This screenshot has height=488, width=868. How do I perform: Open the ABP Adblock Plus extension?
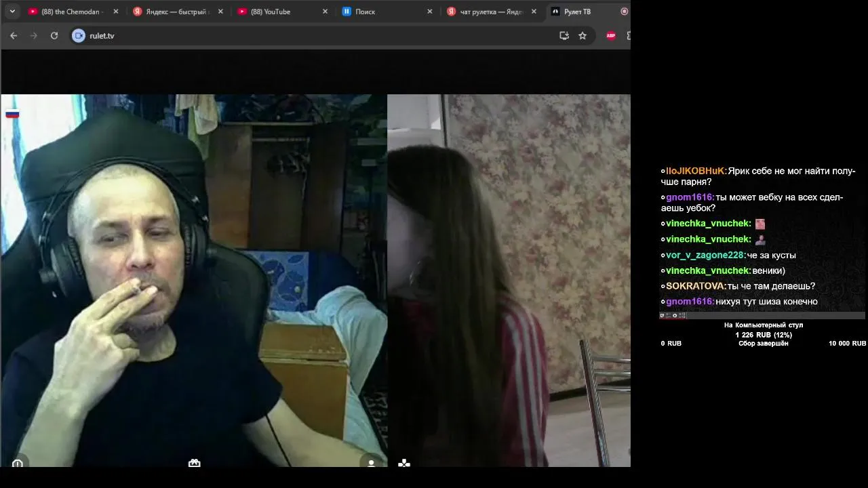click(x=611, y=35)
